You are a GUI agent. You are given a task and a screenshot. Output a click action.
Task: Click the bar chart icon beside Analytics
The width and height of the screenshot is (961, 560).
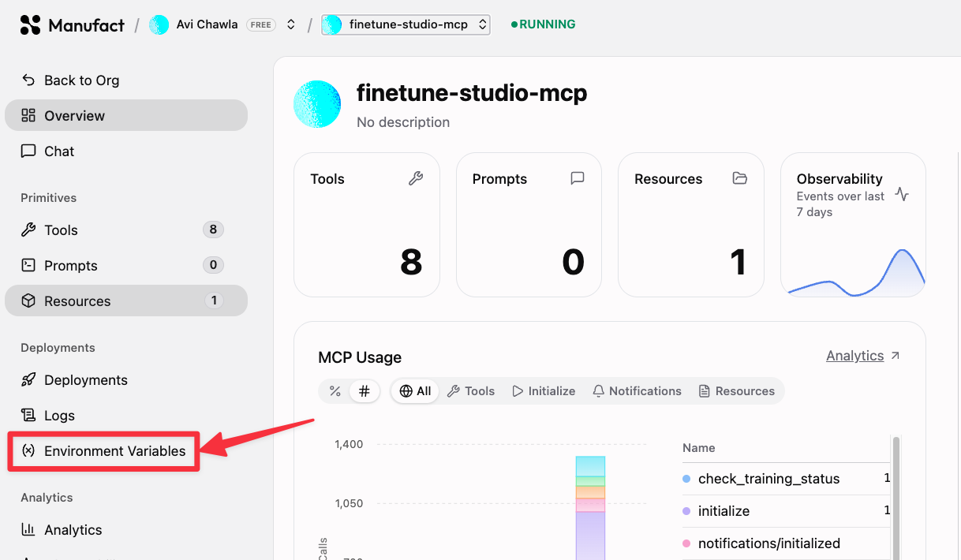[x=28, y=529]
